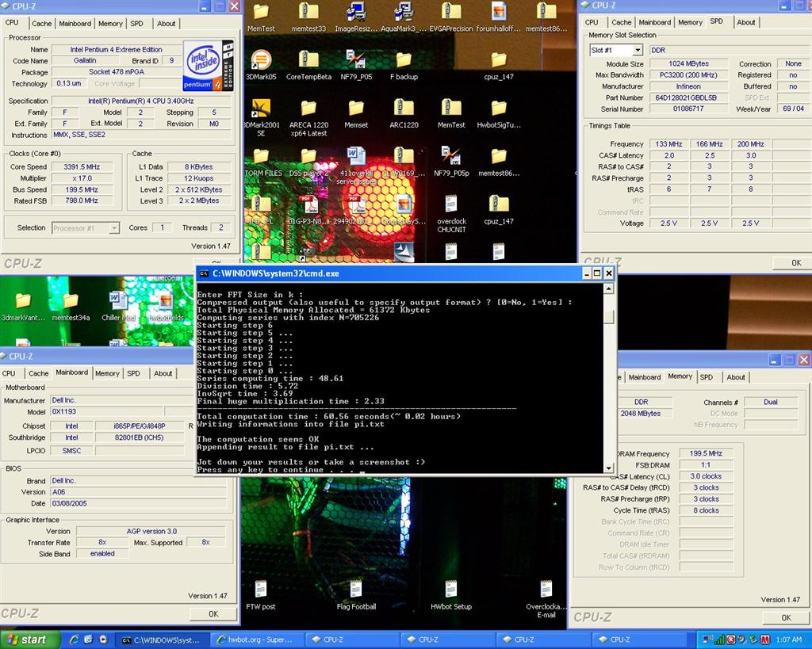Click the Core Speed value 3391.5 MHz
Image resolution: width=812 pixels, height=649 pixels.
click(x=82, y=166)
